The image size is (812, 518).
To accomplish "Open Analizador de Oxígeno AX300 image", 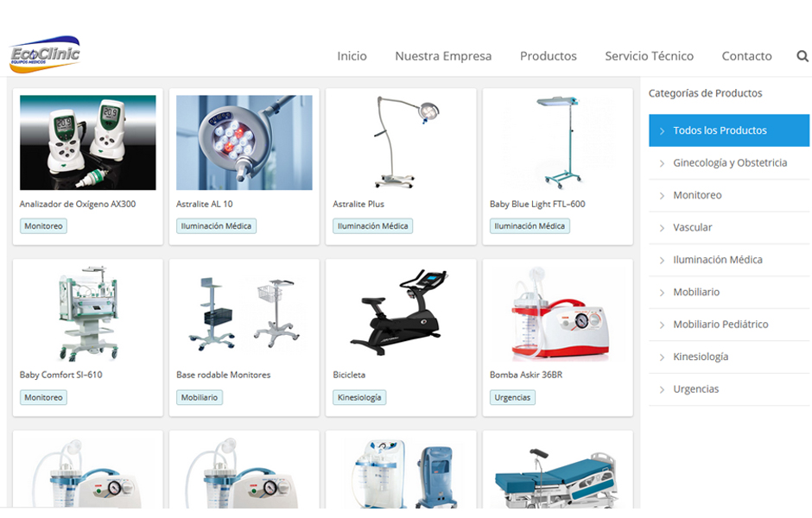I will pos(87,142).
